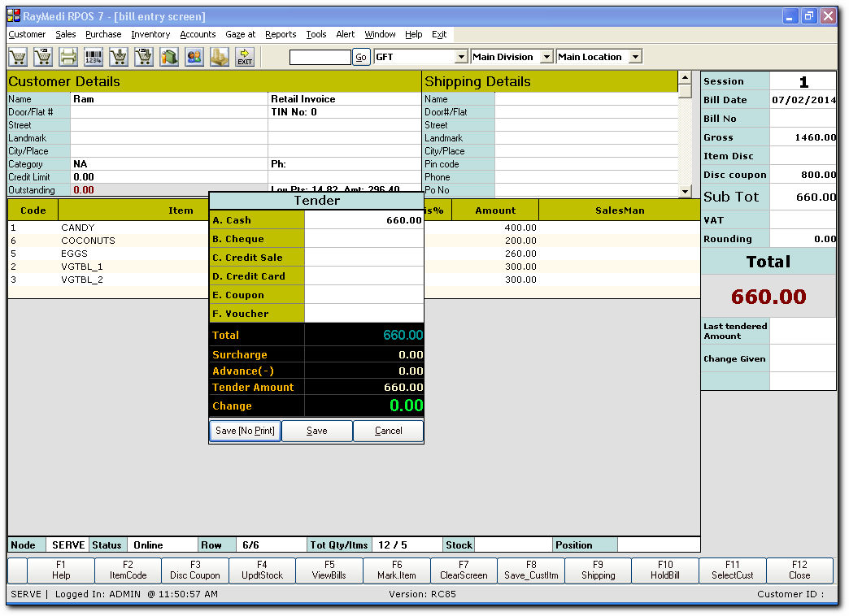The image size is (849, 616).
Task: Click the barcode 1234 toolbar icon
Action: (94, 57)
